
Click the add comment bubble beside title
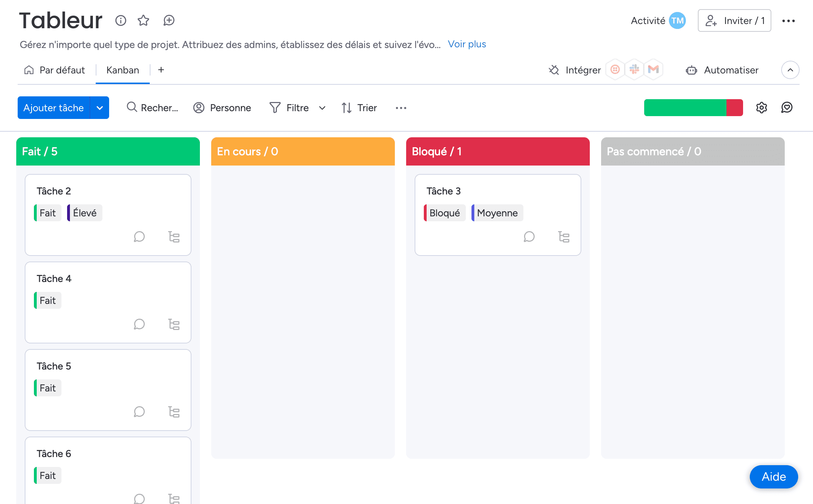tap(169, 20)
